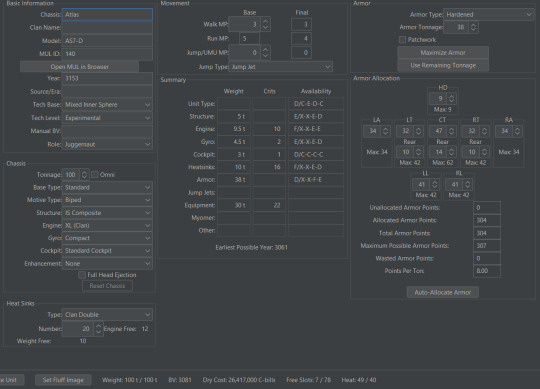Adjust the HD armor stepper

(451, 99)
